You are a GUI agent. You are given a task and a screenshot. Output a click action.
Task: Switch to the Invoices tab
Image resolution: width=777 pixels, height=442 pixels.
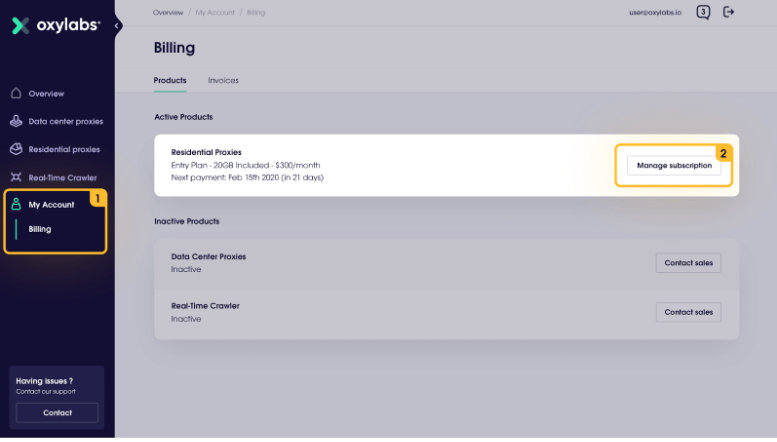[x=223, y=80]
